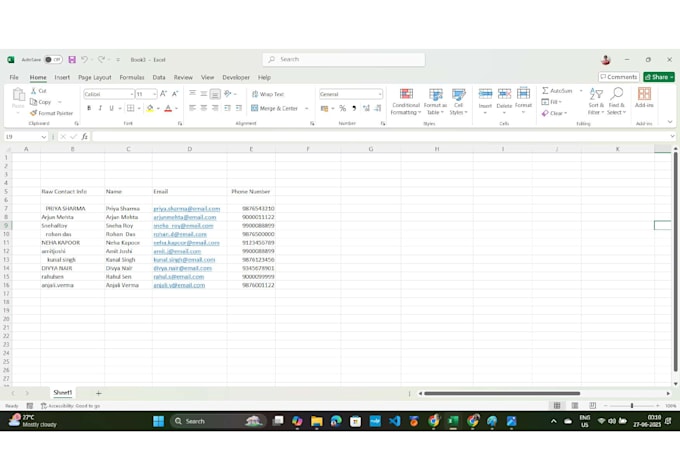
Task: Open Conditional Formatting menu
Action: pyautogui.click(x=406, y=102)
